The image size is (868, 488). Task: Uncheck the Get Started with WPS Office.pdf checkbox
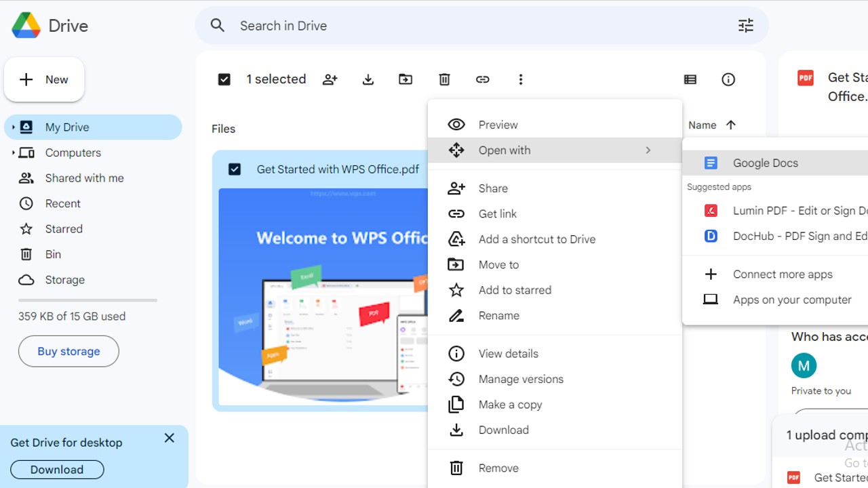coord(235,169)
